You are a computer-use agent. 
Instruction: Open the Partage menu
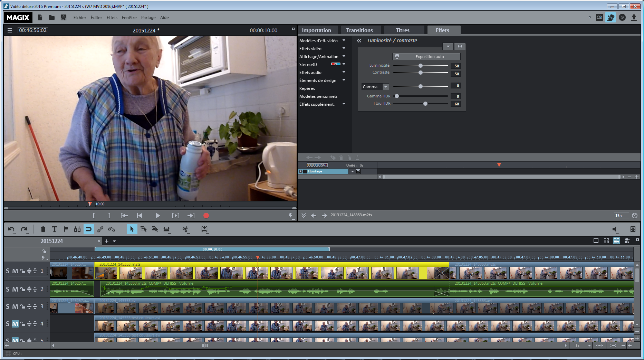coord(148,17)
